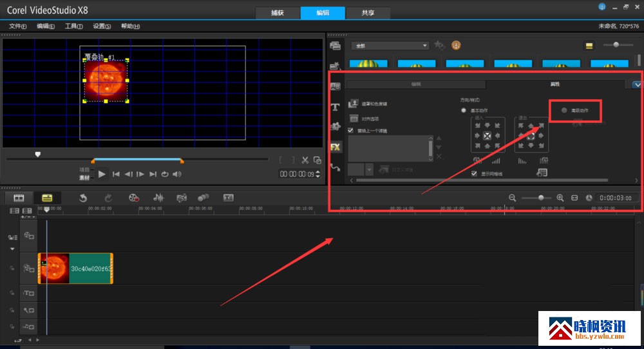Viewport: 644px width, 349px height.
Task: Uncheck the 替换上一个滤镜 checkbox
Action: 350,129
